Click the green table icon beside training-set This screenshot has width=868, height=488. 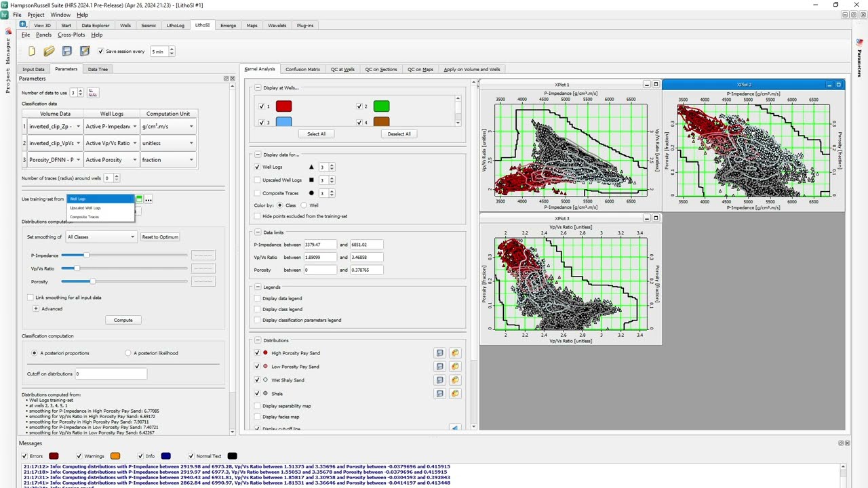[139, 199]
